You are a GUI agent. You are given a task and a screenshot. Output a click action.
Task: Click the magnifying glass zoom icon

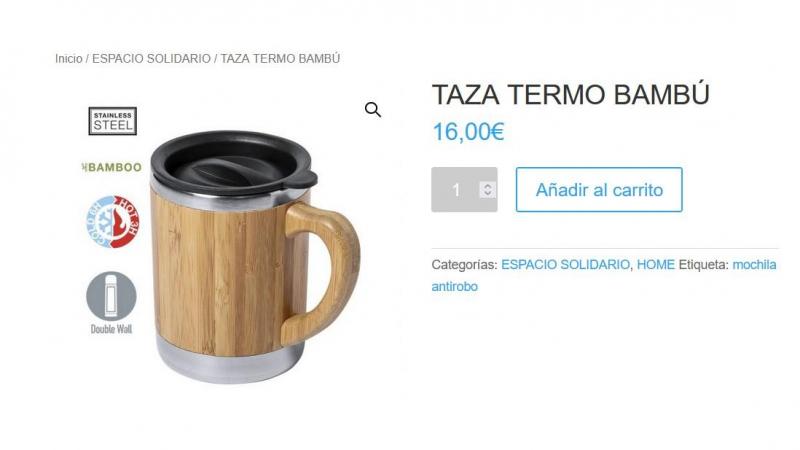tap(372, 109)
